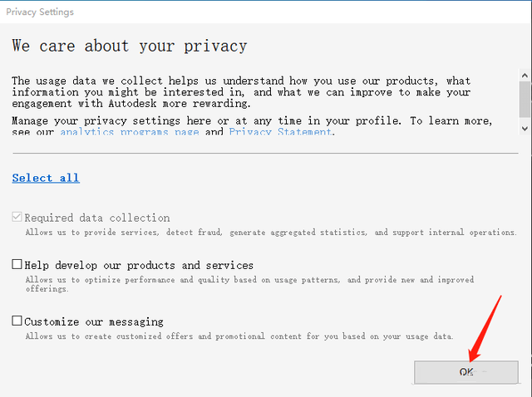This screenshot has height=397, width=532.
Task: Click the Privacy Settings window title
Action: pyautogui.click(x=40, y=12)
